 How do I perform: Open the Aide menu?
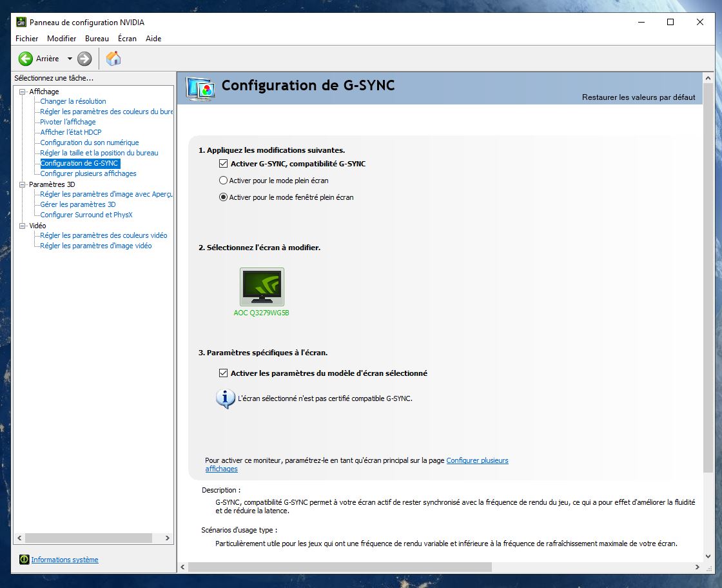[x=153, y=39]
